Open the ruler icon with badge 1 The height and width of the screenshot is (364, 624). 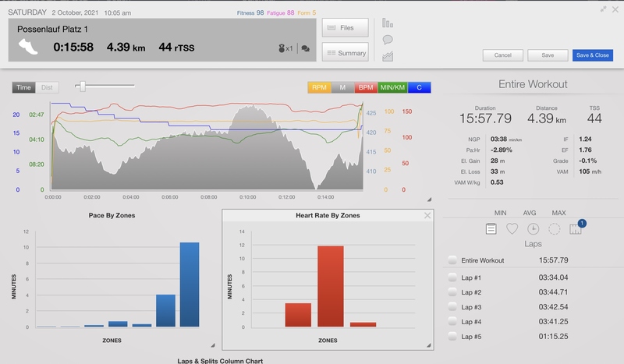576,228
